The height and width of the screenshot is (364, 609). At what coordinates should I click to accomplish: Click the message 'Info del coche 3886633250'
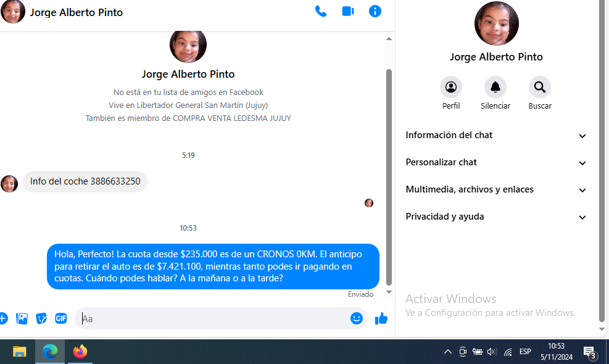85,181
